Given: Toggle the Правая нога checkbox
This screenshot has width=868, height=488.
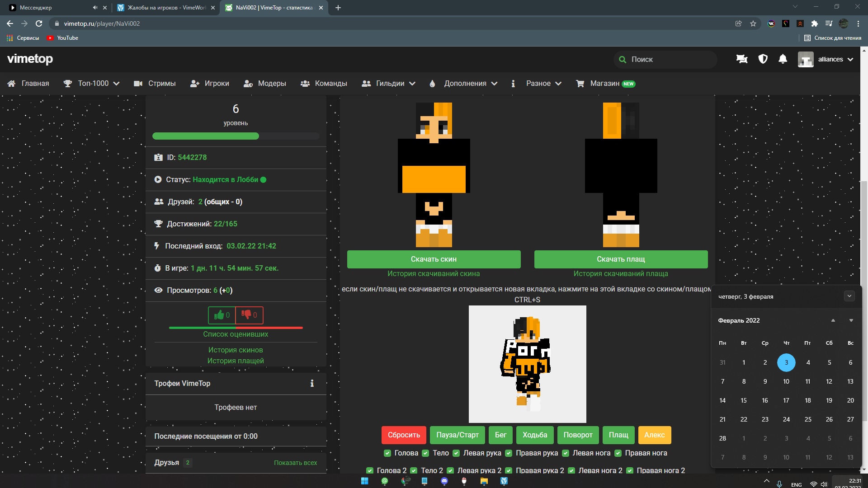Looking at the screenshot, I should point(618,453).
